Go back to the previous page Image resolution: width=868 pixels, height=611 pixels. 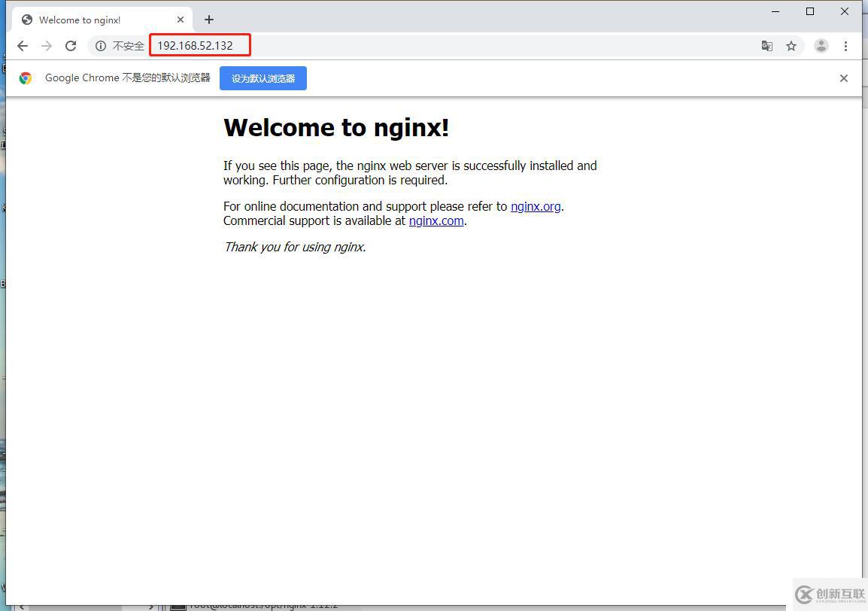click(x=23, y=46)
